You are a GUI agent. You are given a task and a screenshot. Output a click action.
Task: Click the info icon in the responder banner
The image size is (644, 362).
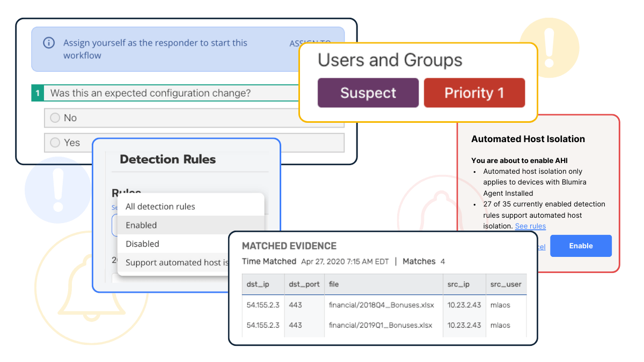49,43
